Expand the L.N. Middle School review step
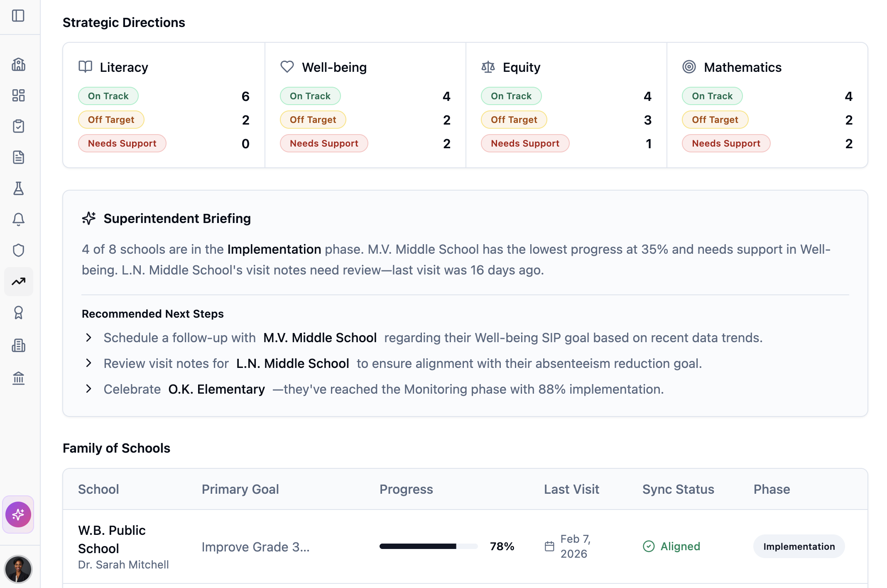Image resolution: width=887 pixels, height=588 pixels. pyautogui.click(x=88, y=363)
